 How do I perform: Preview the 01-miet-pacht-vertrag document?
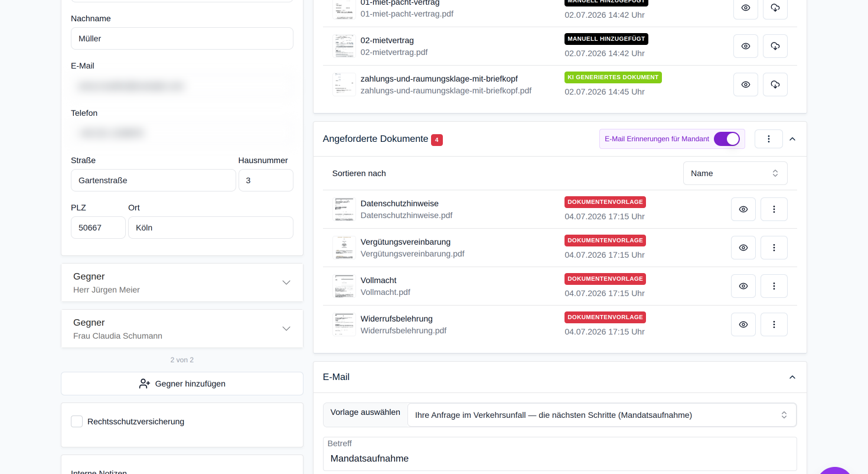tap(746, 8)
